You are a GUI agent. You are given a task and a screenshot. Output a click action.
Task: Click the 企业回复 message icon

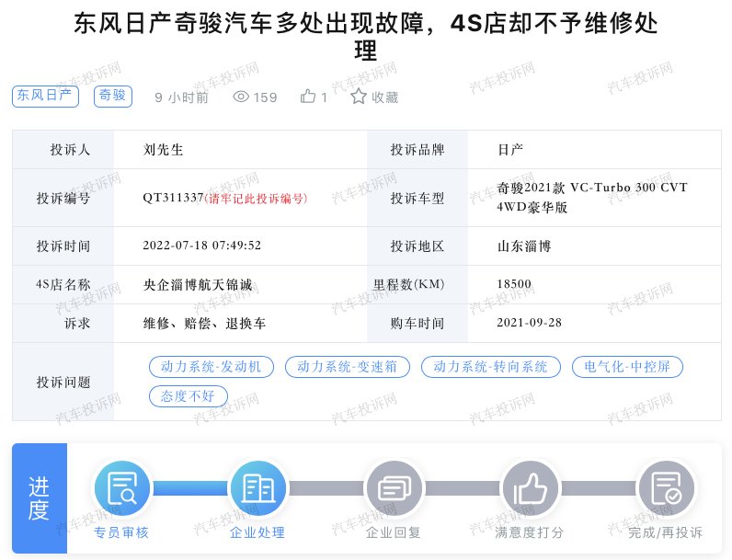394,488
